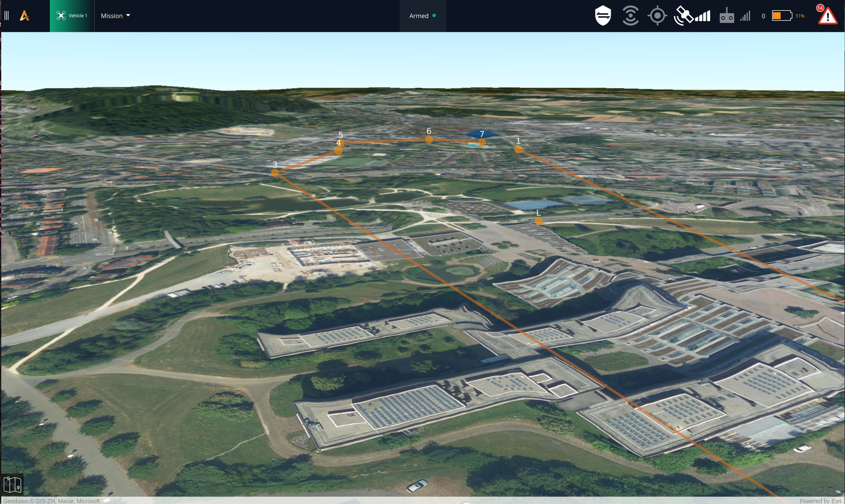Select waypoint 1 on the map

click(x=518, y=149)
